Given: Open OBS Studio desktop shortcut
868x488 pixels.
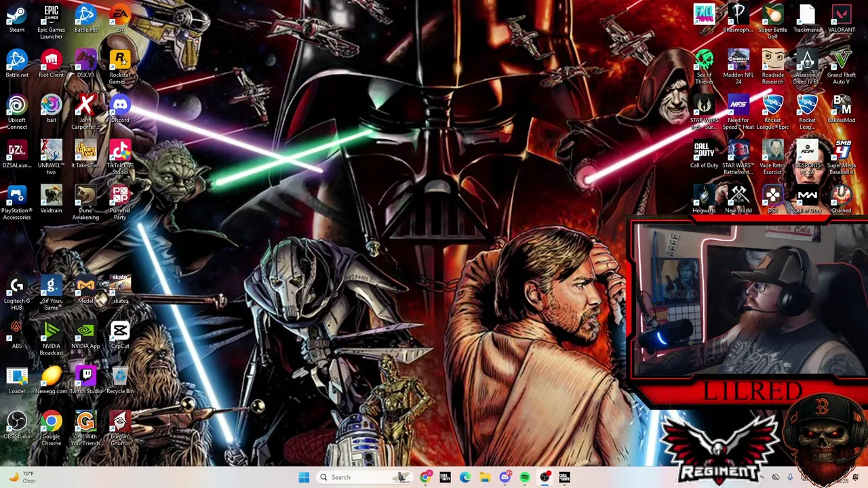Looking at the screenshot, I should [x=17, y=426].
